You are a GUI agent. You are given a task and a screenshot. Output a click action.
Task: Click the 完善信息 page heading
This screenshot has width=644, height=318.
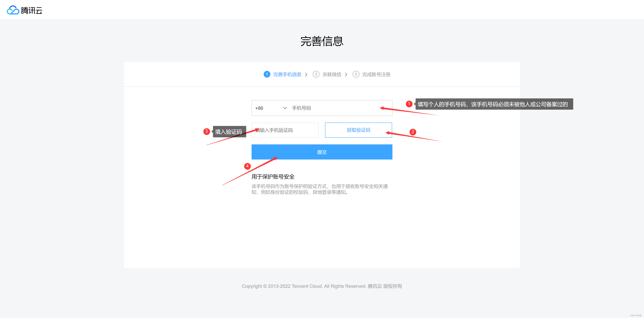coord(322,41)
